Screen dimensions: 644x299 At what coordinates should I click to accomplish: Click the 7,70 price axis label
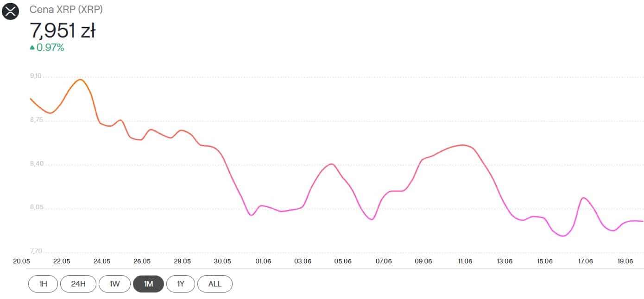click(x=35, y=251)
